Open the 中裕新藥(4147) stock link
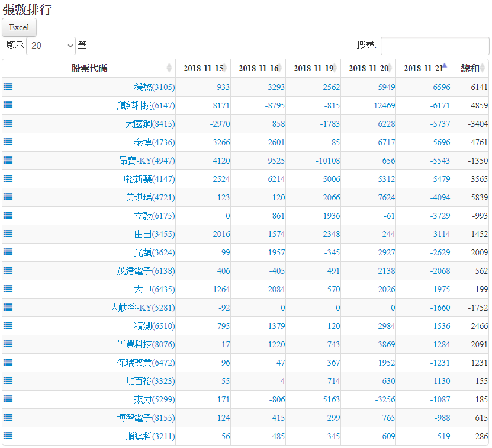Image resolution: width=492 pixels, height=448 pixels. point(146,179)
